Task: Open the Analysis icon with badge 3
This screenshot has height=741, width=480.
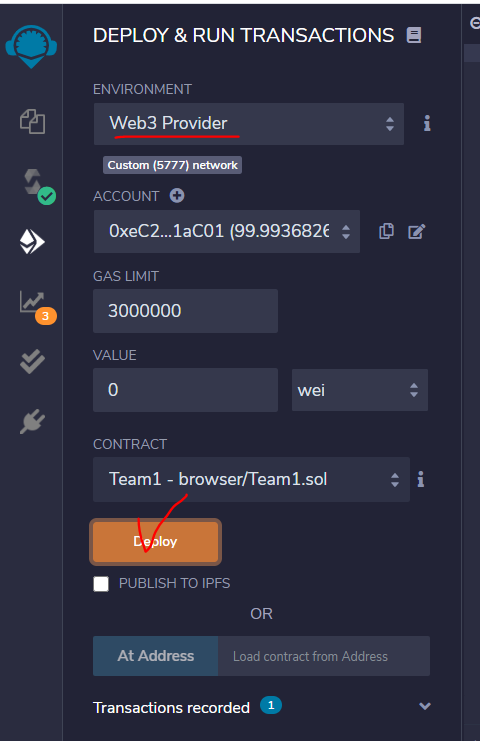Action: 37,306
